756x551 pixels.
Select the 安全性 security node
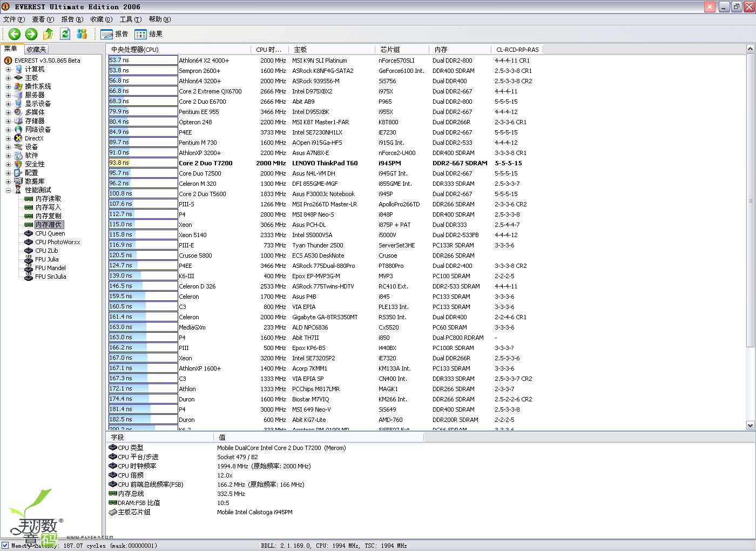[35, 164]
